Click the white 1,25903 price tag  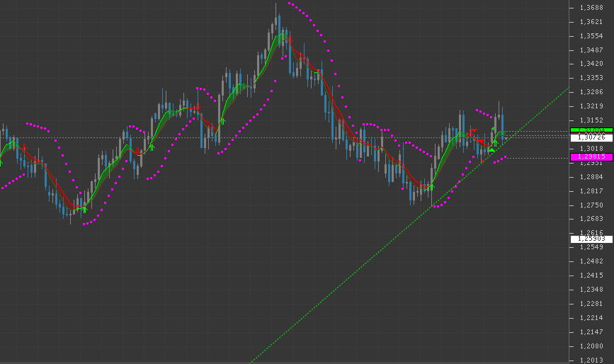point(591,239)
